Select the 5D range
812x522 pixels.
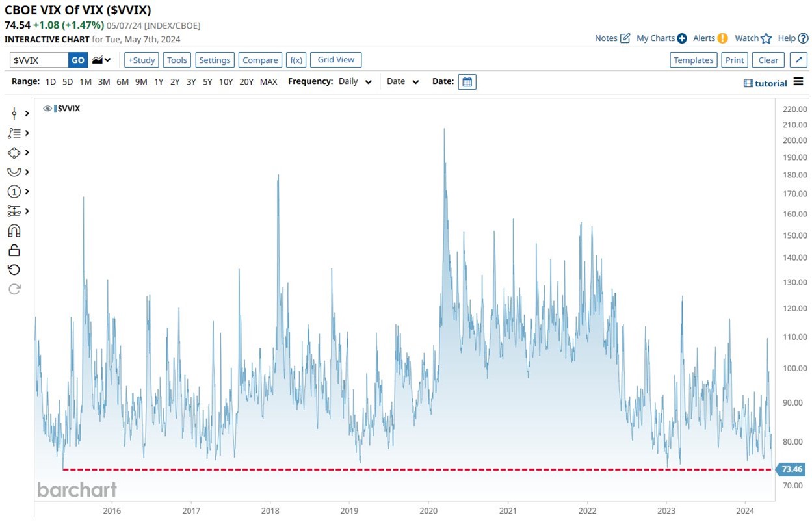coord(68,82)
